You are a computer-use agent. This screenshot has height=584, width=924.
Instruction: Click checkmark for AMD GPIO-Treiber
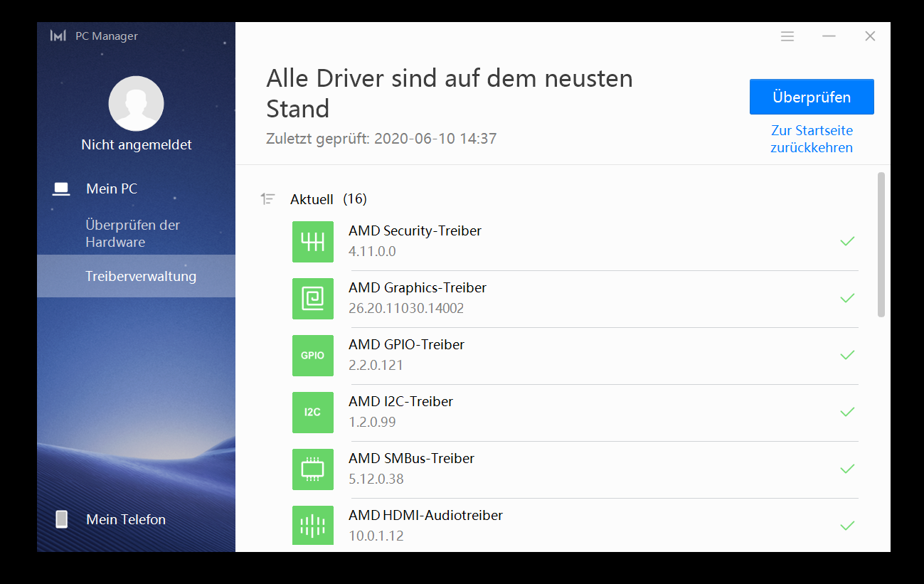pos(847,355)
